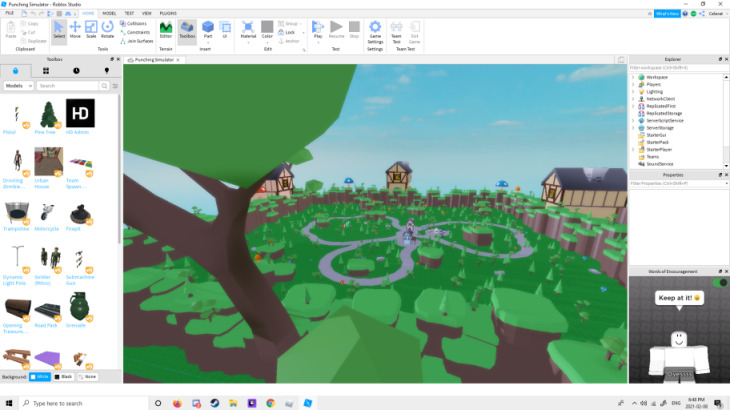Open the Group dropdown arrow

[301, 24]
